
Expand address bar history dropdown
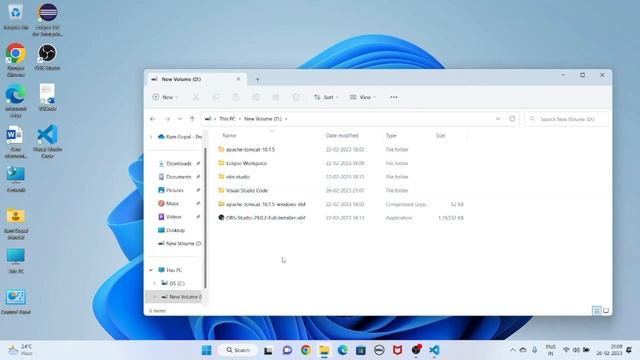coord(498,119)
